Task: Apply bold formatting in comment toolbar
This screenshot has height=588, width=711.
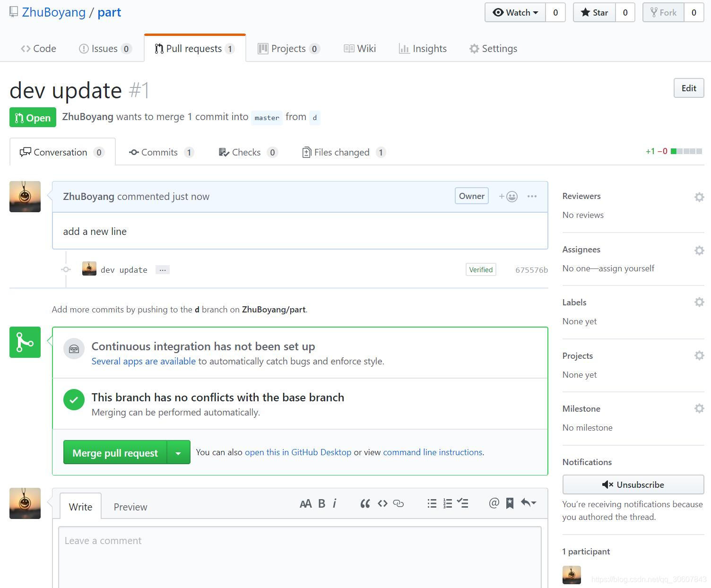Action: [x=321, y=503]
